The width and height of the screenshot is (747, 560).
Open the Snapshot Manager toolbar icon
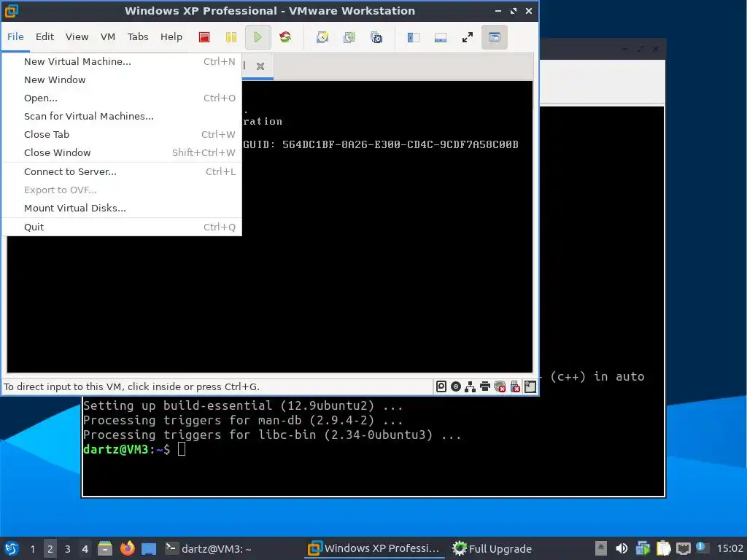376,37
